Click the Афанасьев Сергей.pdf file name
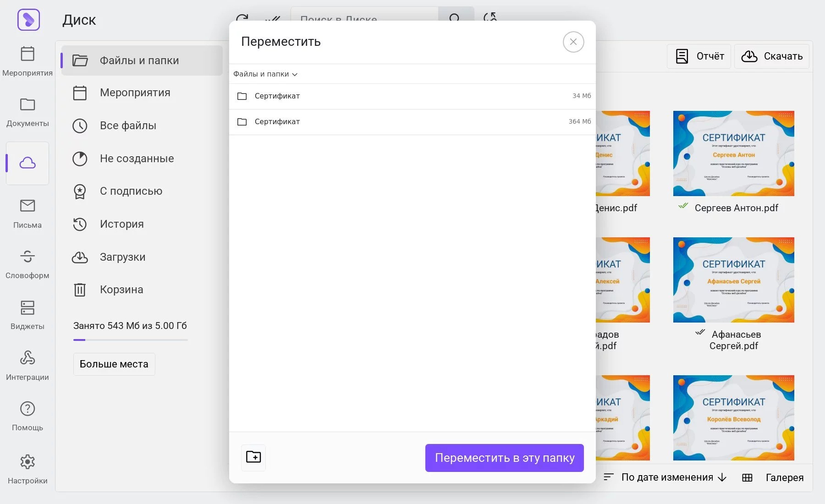 (x=735, y=340)
